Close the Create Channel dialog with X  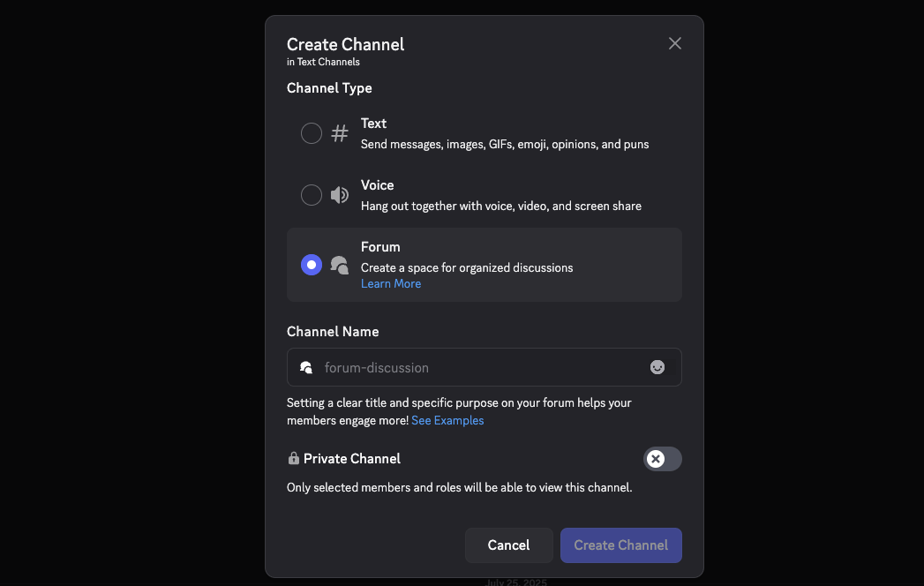point(675,43)
